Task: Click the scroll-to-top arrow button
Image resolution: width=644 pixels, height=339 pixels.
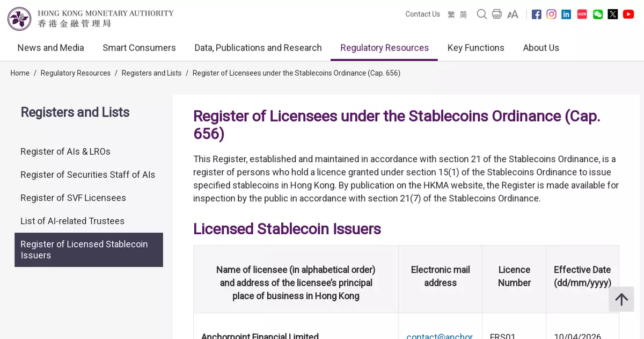Action: (621, 299)
